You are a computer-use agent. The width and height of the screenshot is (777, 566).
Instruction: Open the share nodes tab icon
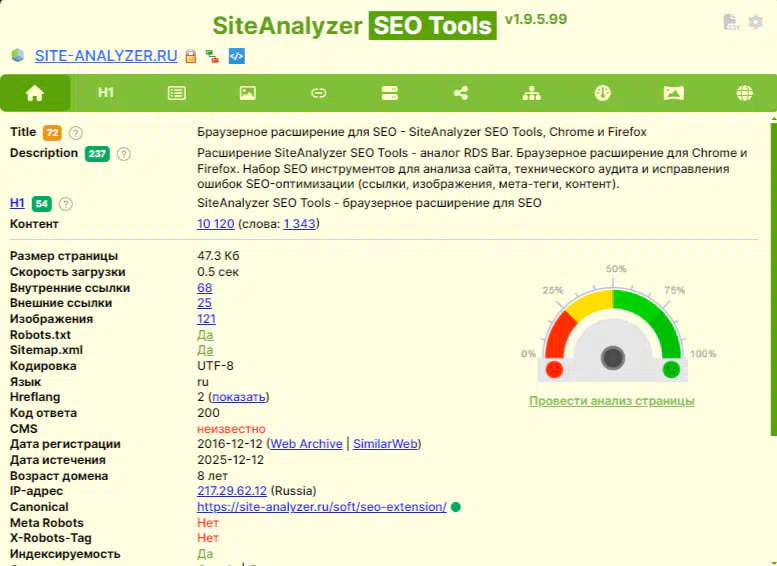[x=460, y=93]
